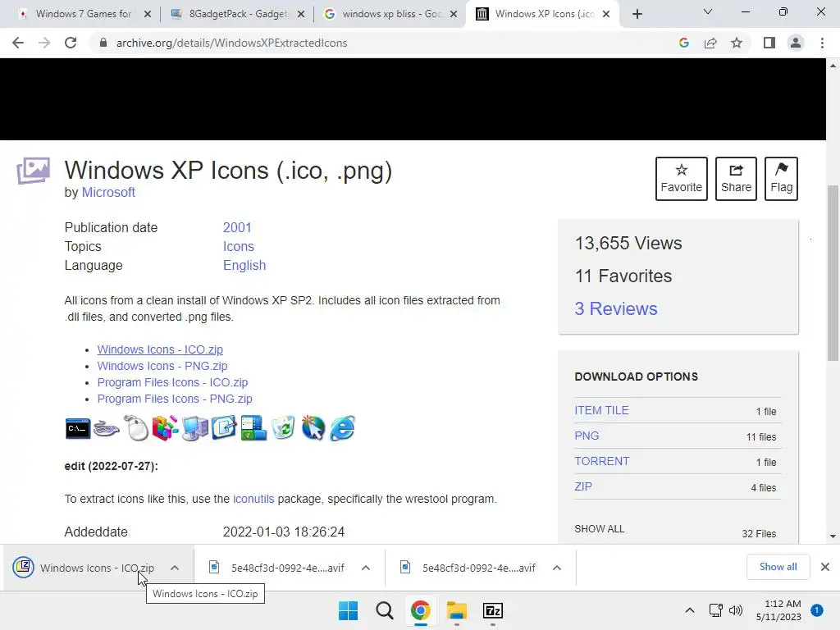Share this page via address bar icon
This screenshot has height=630, width=840.
710,43
